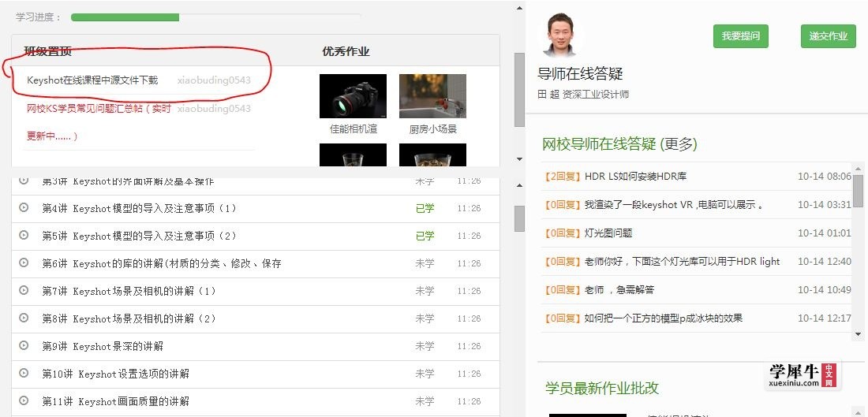Open the 更多 link in 网校导师在线答疑

tap(678, 144)
